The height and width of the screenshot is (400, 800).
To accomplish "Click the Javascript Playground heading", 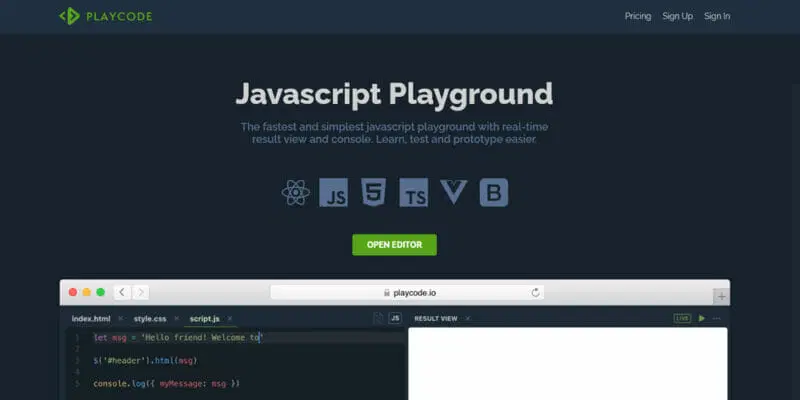I will pyautogui.click(x=394, y=93).
